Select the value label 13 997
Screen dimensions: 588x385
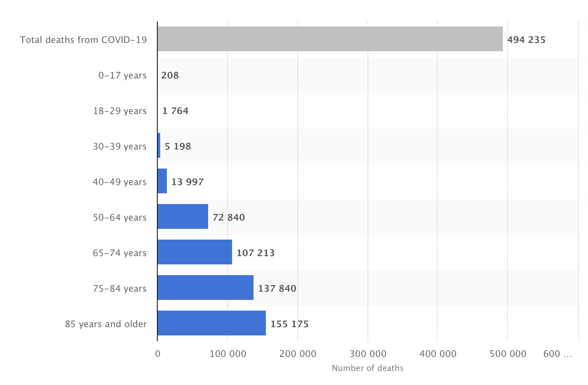click(x=188, y=182)
